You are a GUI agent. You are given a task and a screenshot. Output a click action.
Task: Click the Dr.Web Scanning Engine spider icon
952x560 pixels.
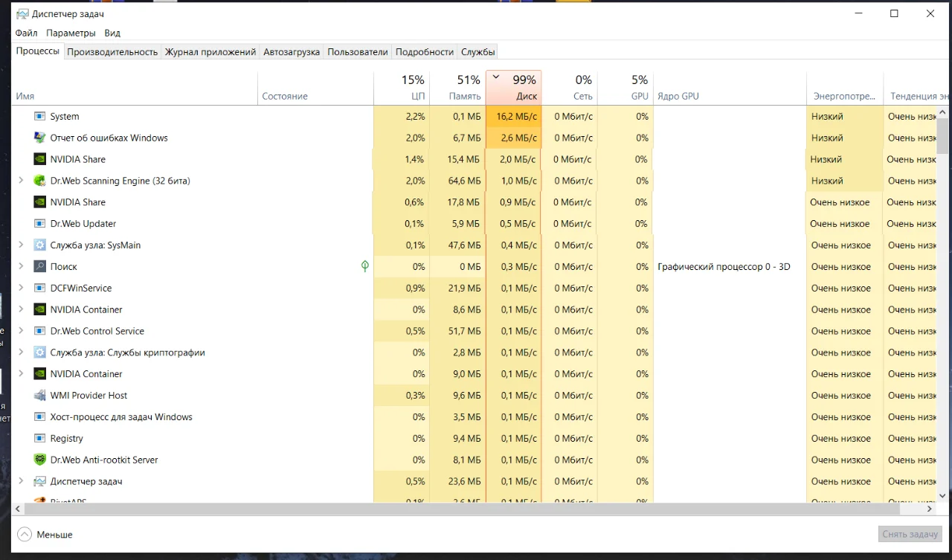click(40, 181)
